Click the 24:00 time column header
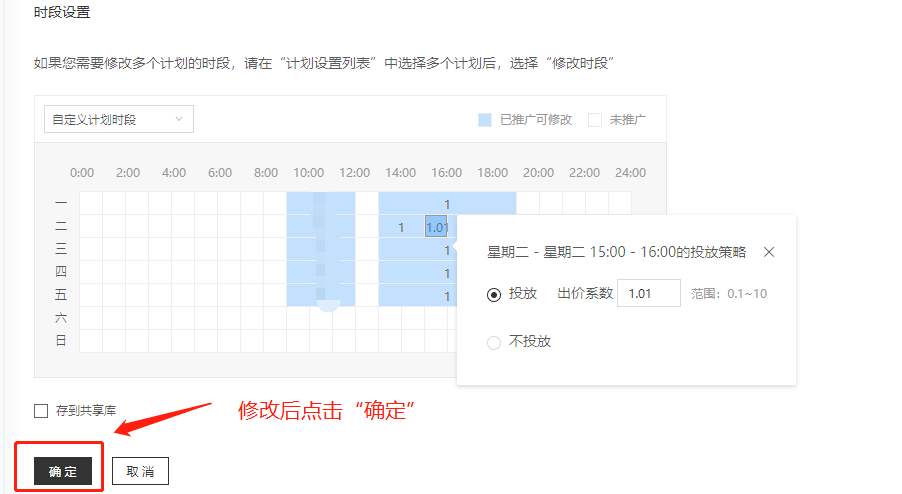 (630, 173)
